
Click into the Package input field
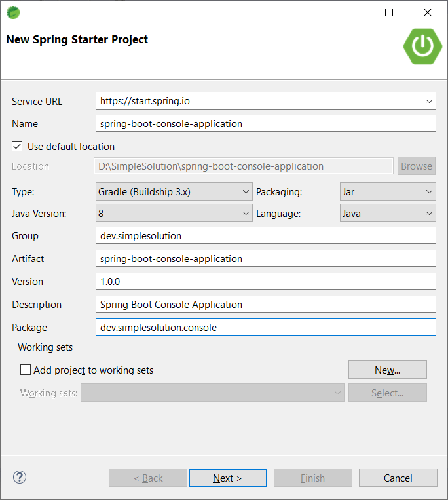[266, 328]
